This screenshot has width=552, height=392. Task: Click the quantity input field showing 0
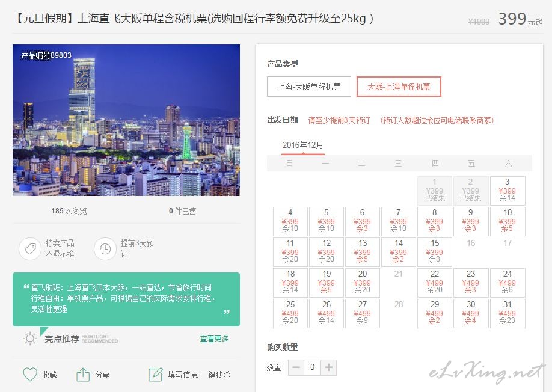312,367
